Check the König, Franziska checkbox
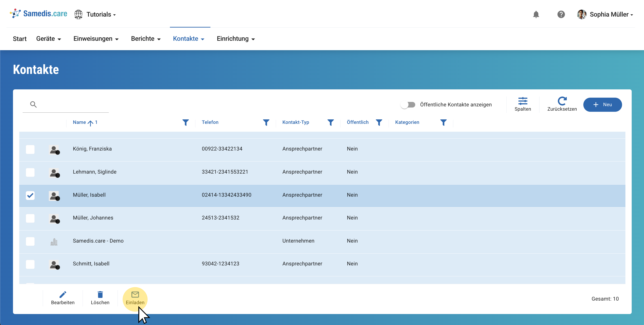 30,149
